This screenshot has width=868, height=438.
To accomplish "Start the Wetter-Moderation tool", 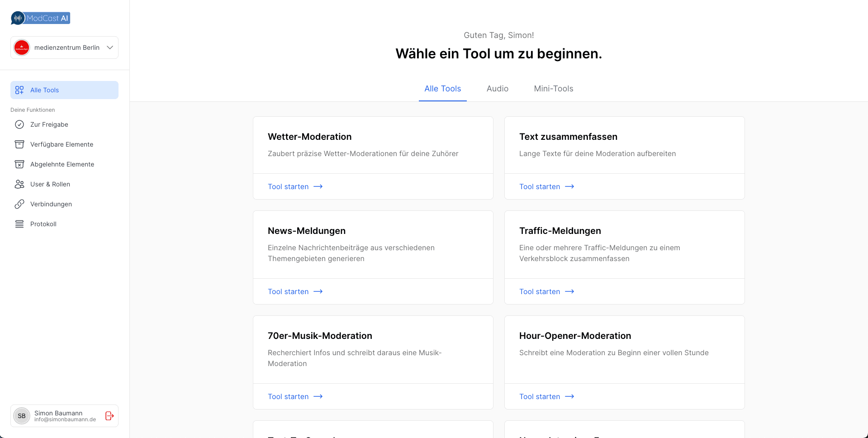I will (x=295, y=186).
